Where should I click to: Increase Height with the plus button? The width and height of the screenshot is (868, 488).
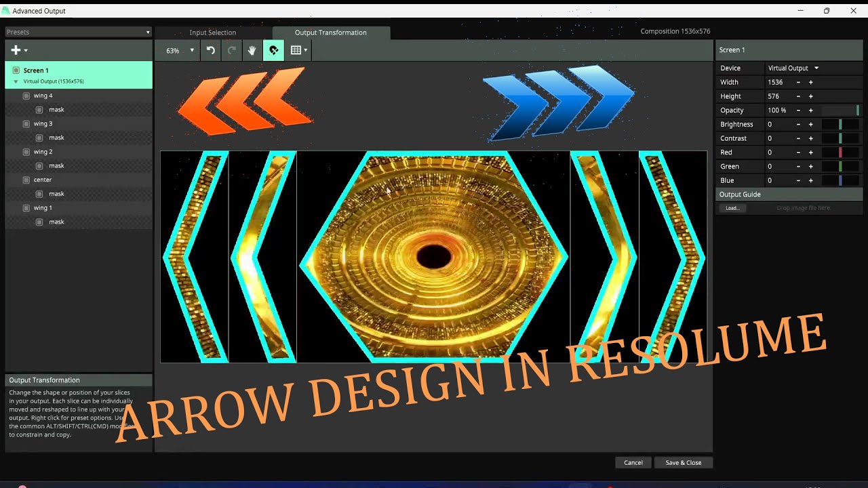(x=810, y=96)
